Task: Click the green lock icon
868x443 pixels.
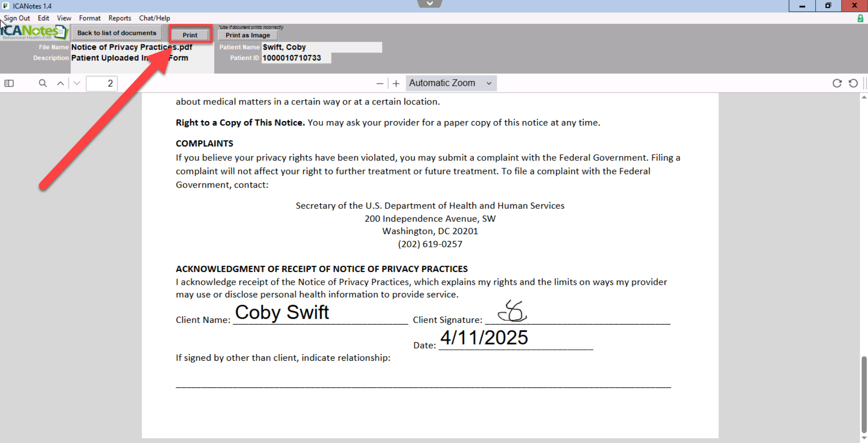Action: click(x=860, y=19)
